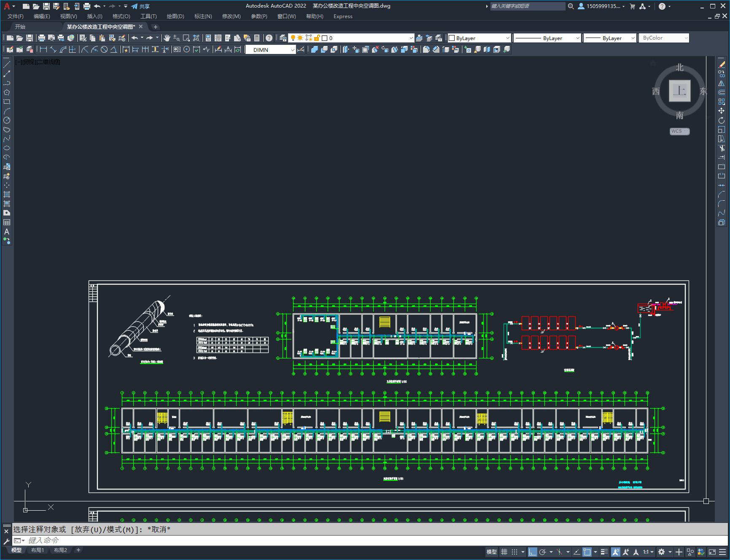Select the Table tool
This screenshot has height=560, width=730.
click(7, 222)
